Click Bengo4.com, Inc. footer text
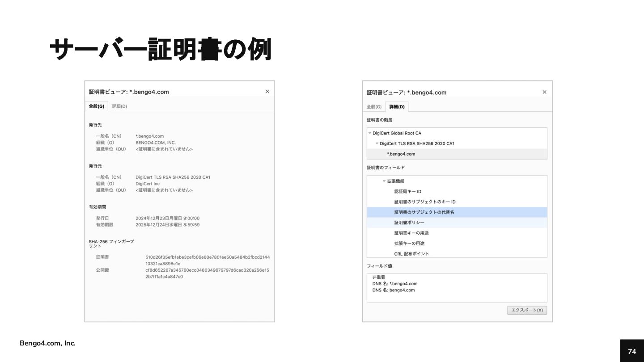The height and width of the screenshot is (362, 644). click(x=47, y=343)
